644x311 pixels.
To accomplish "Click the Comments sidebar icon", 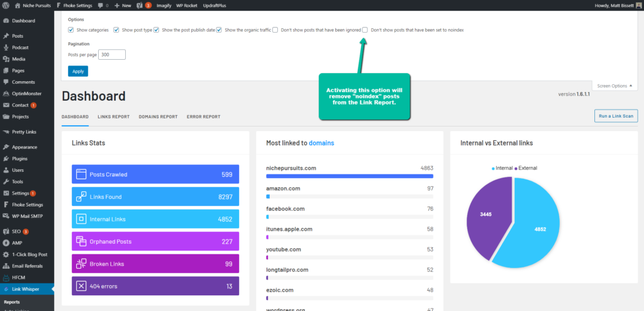I will coord(6,82).
